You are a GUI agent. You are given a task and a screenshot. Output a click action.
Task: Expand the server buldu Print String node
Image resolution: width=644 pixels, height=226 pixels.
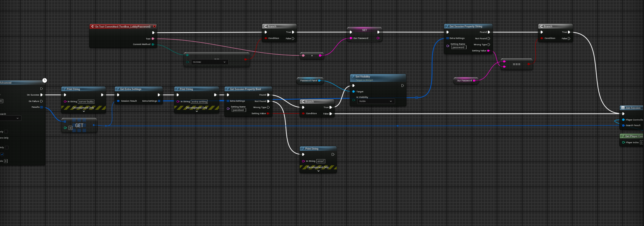click(x=84, y=112)
